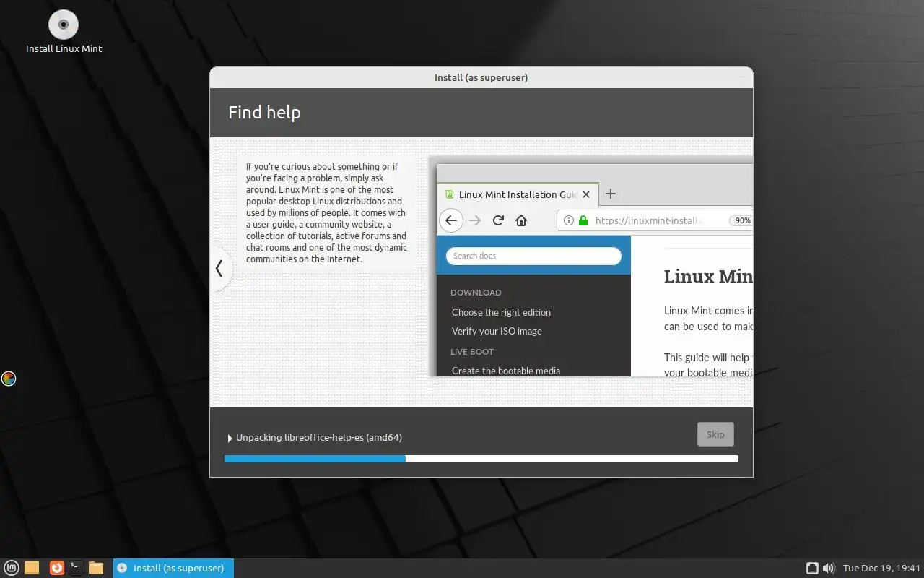924x578 pixels.
Task: Open the Linux Mint start menu
Action: 12,568
